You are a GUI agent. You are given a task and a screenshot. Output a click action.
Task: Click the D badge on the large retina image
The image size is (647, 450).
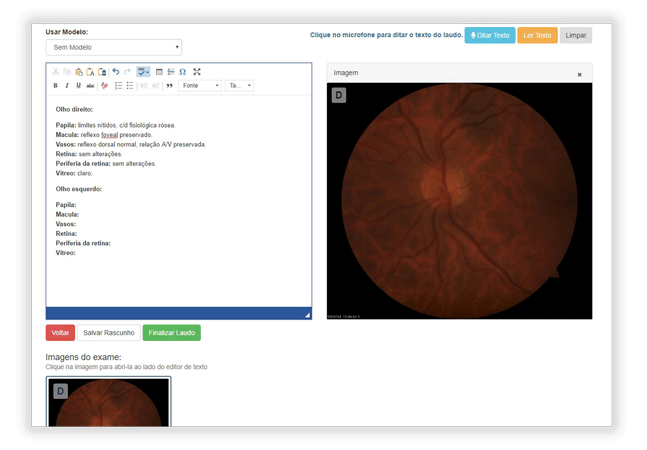tap(339, 95)
